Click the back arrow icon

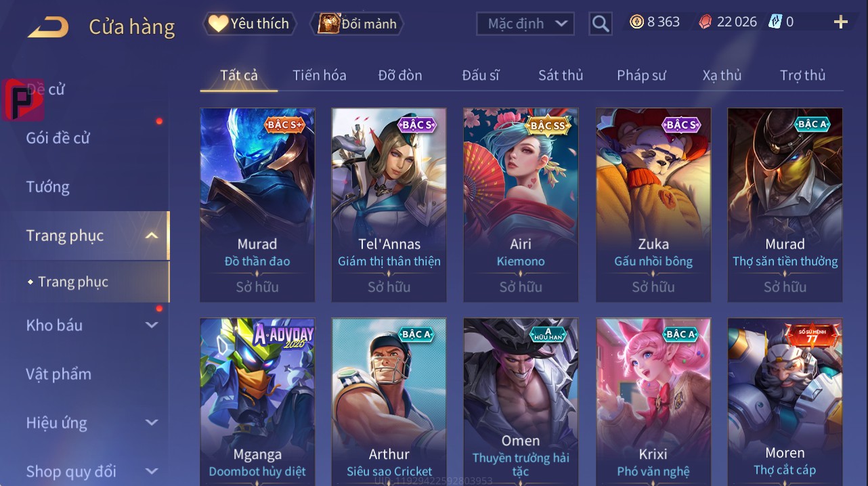48,27
